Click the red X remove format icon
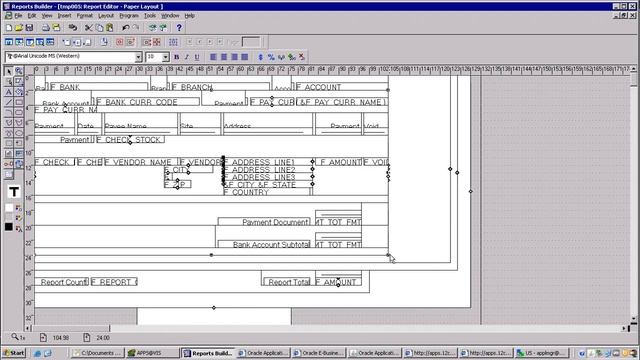The height and width of the screenshot is (360, 640). [302, 57]
